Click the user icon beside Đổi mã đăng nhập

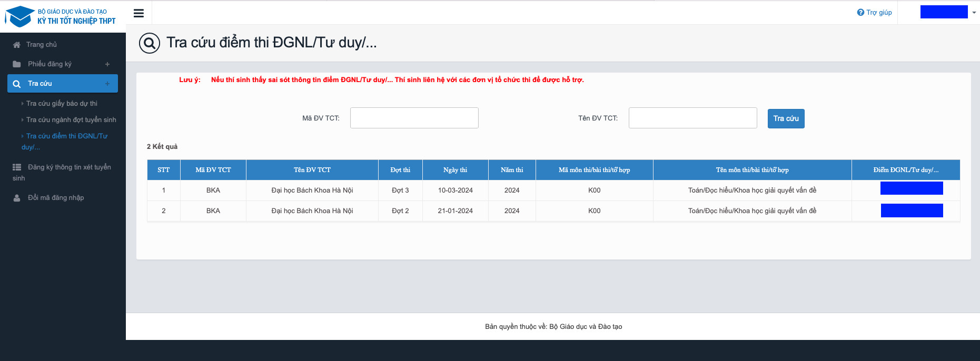17,198
